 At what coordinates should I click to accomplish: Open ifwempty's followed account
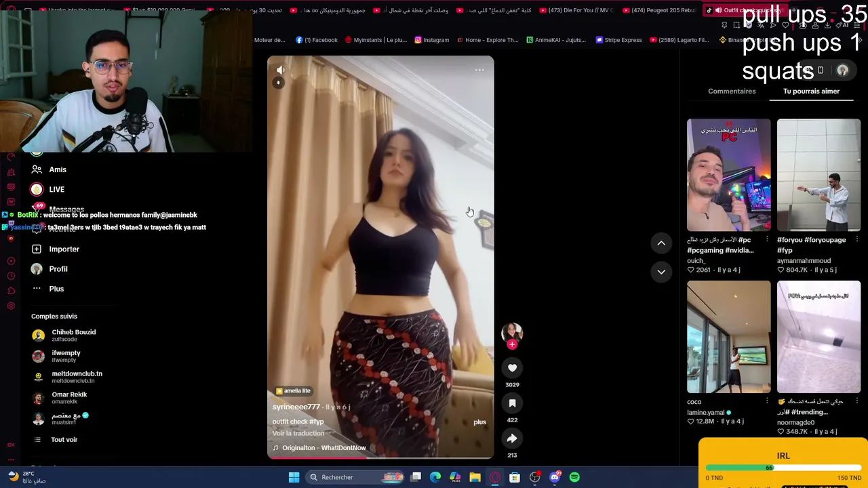pyautogui.click(x=56, y=356)
